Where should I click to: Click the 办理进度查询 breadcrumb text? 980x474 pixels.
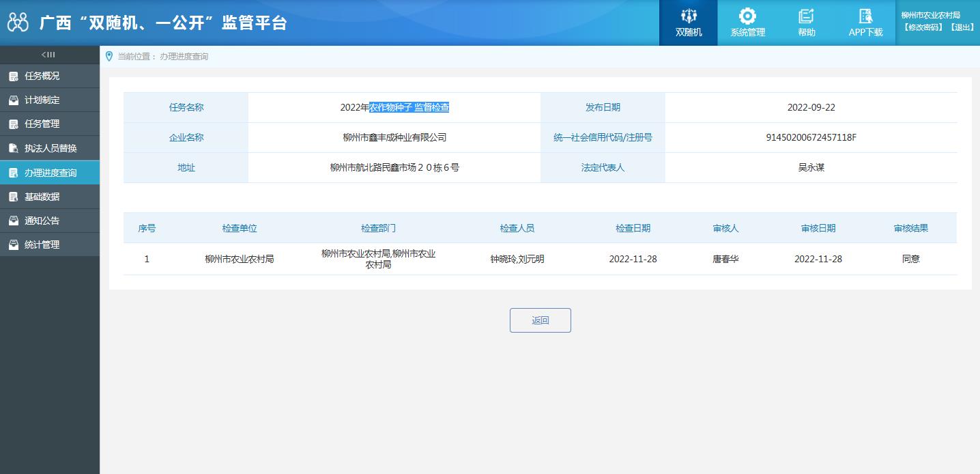tap(184, 57)
